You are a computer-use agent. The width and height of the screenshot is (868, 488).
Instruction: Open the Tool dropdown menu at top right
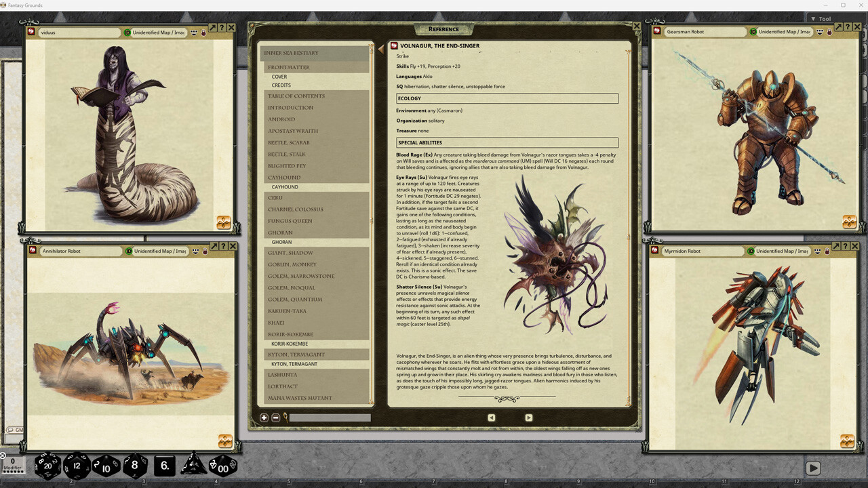pos(822,18)
